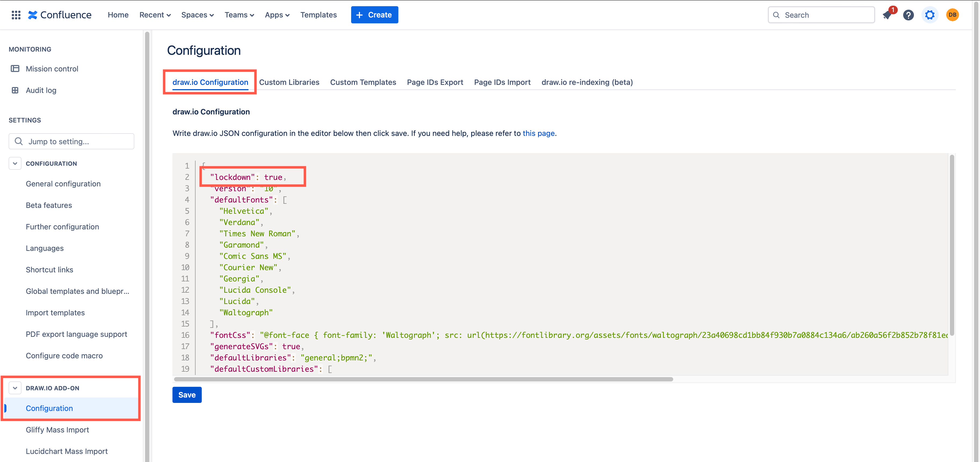
Task: Open the Page IDs Export tab
Action: click(x=435, y=82)
